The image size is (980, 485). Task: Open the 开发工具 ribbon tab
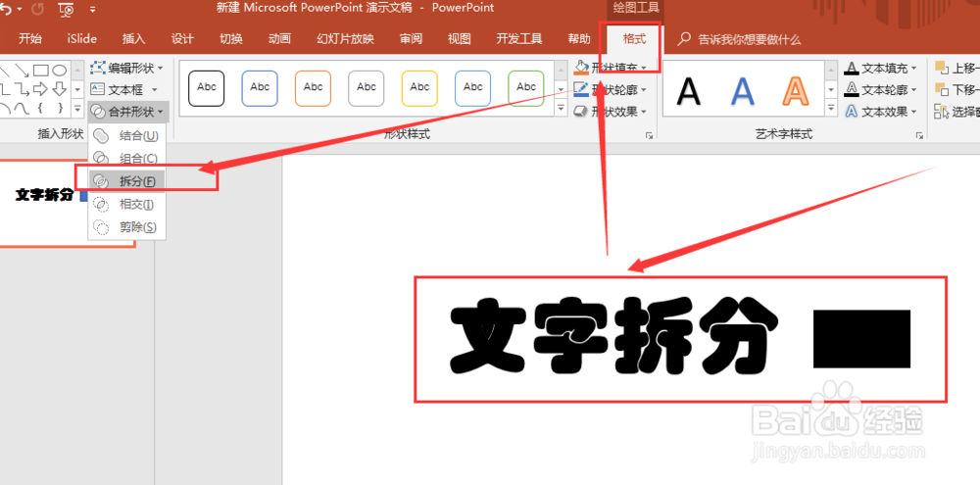tap(519, 39)
